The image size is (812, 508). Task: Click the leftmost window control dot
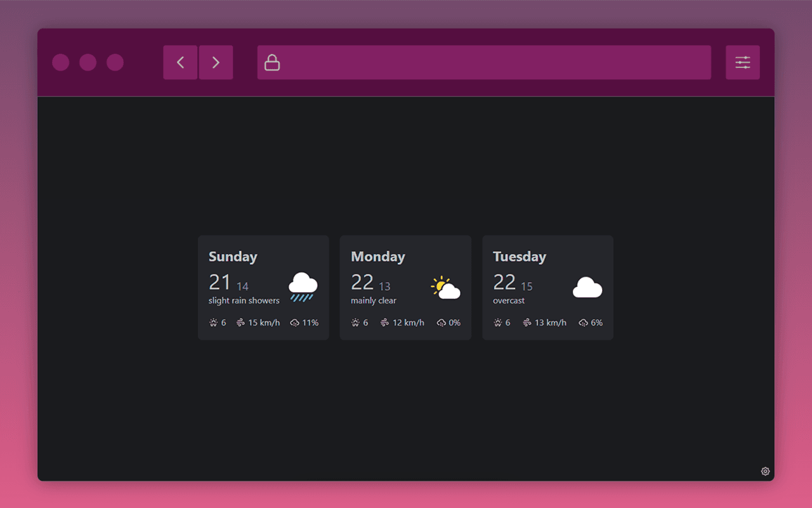pos(60,62)
